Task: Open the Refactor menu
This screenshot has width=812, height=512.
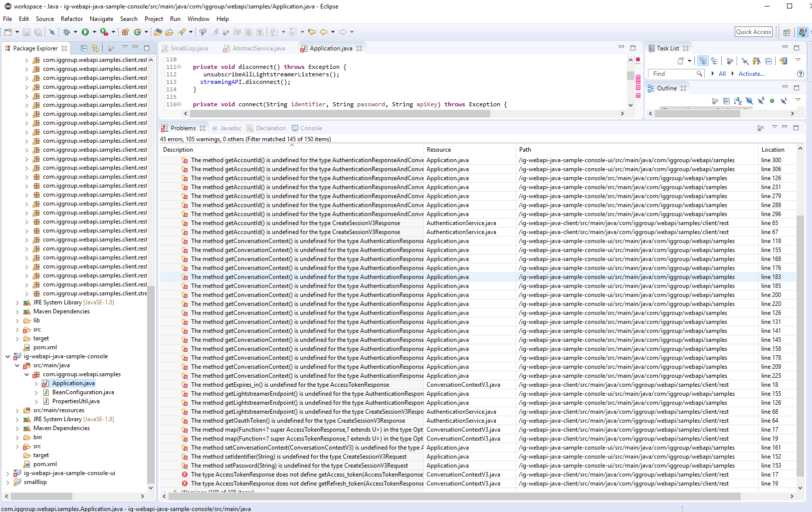Action: click(x=72, y=19)
